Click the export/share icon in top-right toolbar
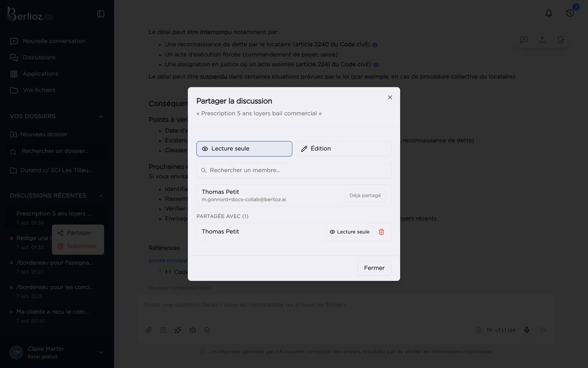The image size is (588, 368). 542,40
